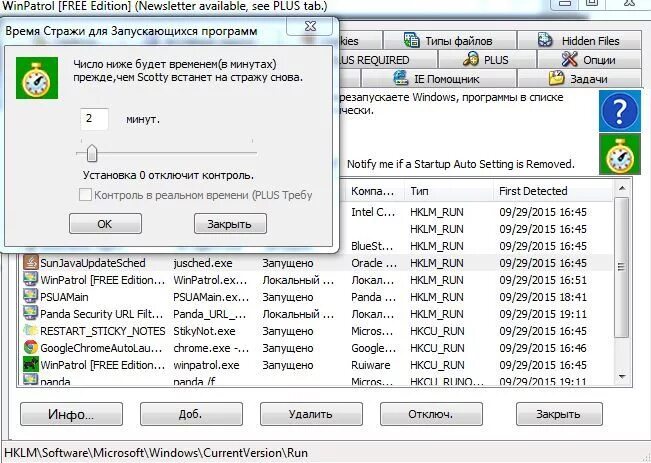Open the IE Помощник tab
651x463 pixels.
438,79
